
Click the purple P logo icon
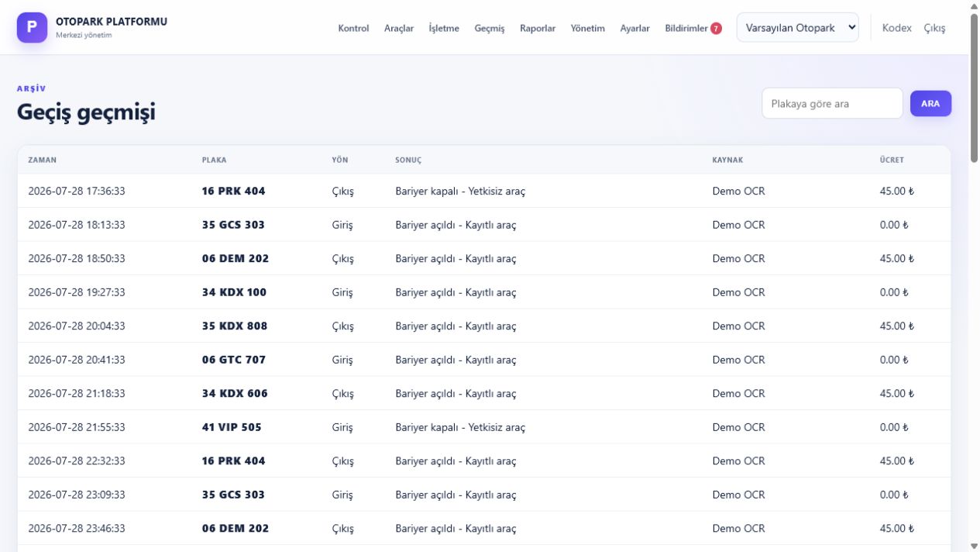pyautogui.click(x=32, y=27)
